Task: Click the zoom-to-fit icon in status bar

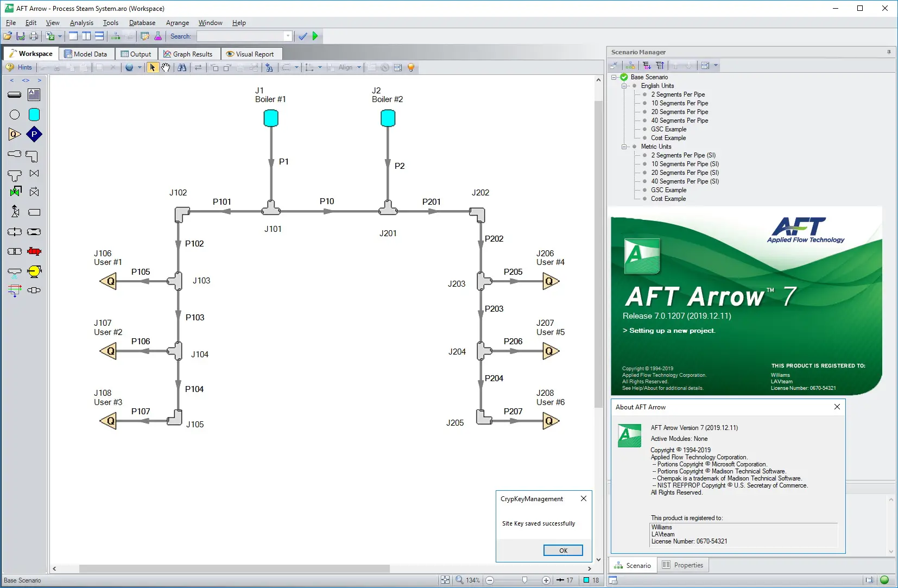Action: click(x=445, y=580)
